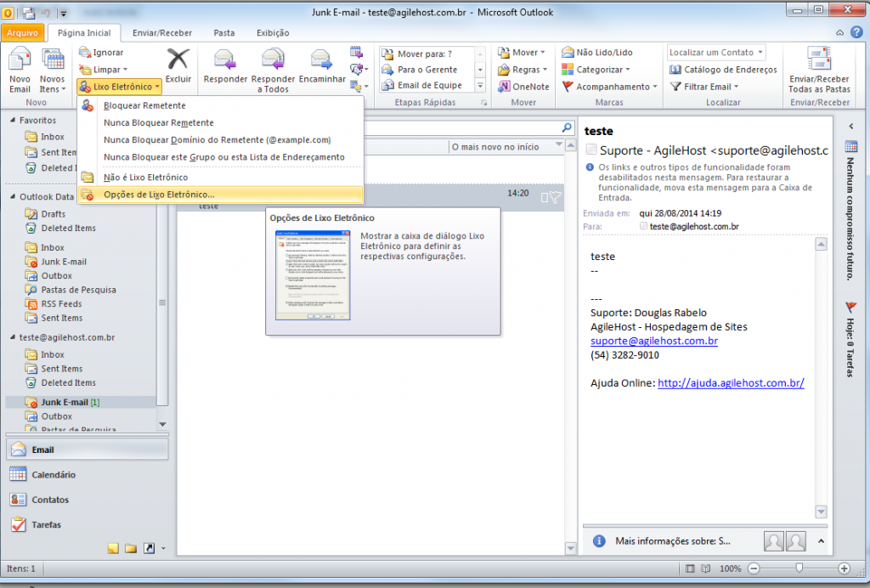
Task: Click the search magnifier icon
Action: [567, 127]
